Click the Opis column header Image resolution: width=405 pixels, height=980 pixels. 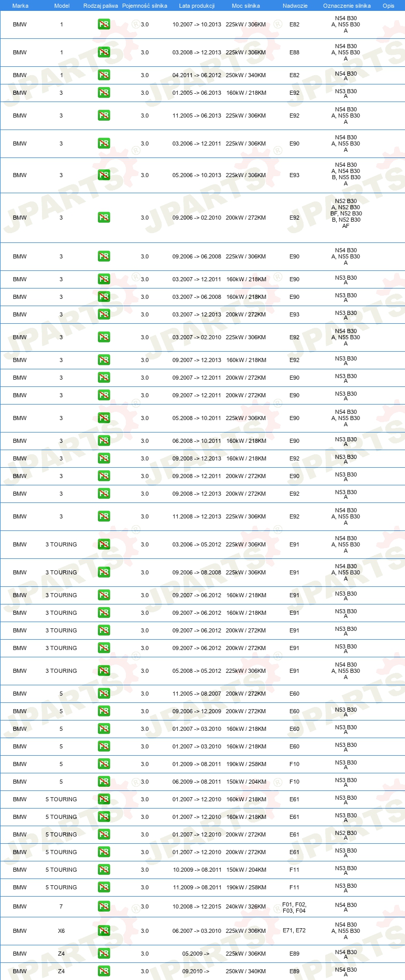coord(388,6)
